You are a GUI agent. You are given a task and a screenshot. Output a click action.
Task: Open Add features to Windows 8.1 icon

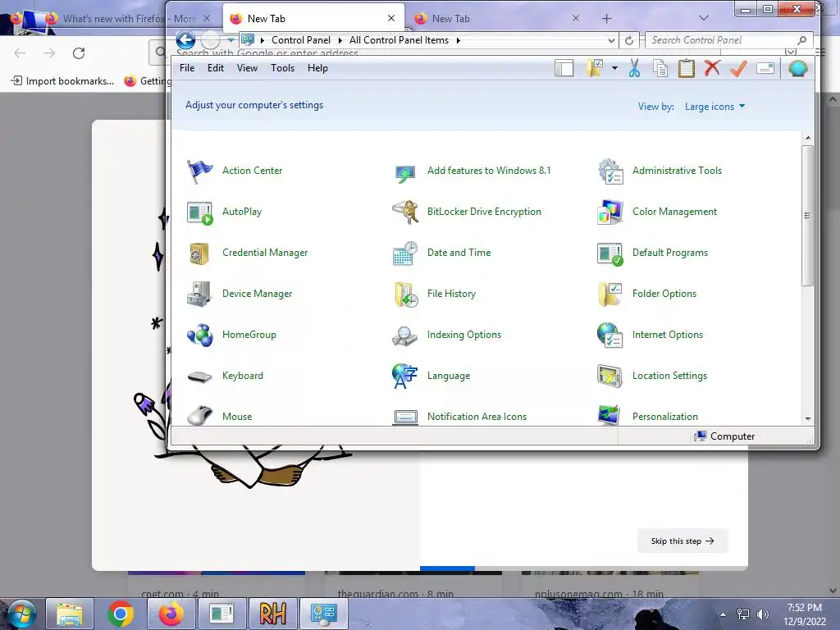point(405,172)
